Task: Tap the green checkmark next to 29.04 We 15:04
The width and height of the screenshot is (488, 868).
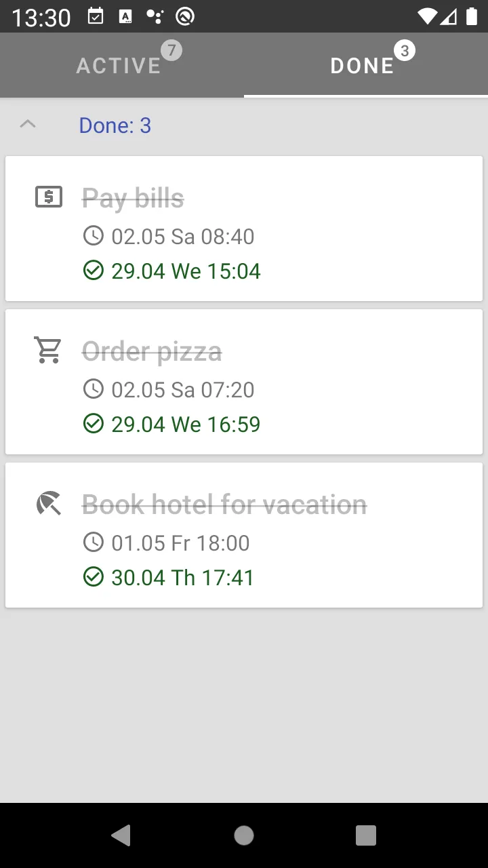Action: tap(93, 271)
